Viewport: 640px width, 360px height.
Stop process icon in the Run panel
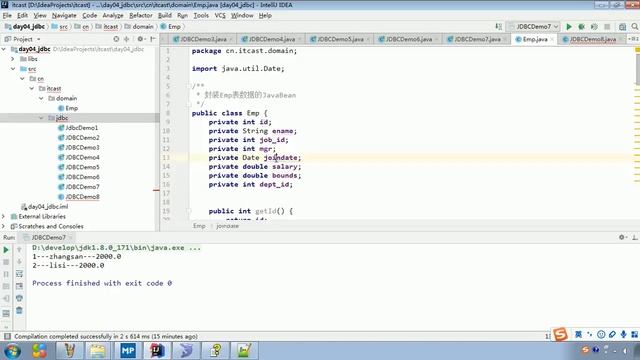(6, 262)
